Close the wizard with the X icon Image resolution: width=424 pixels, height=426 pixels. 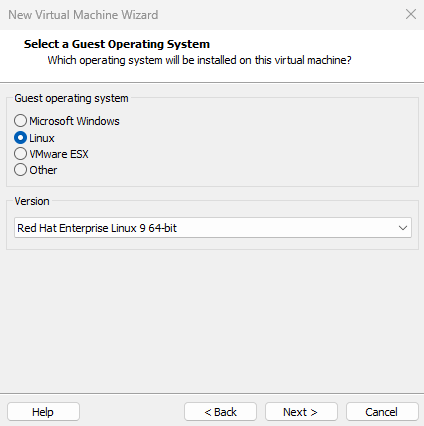(x=411, y=14)
